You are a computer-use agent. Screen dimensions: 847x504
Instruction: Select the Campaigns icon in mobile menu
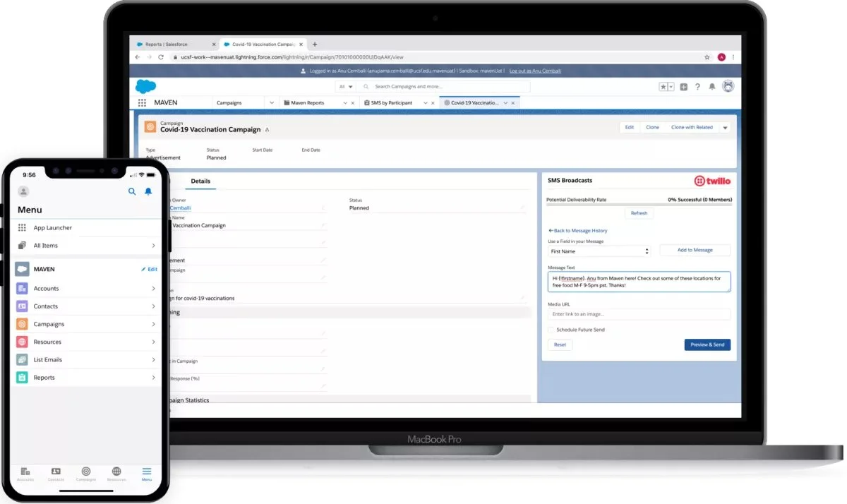click(21, 323)
